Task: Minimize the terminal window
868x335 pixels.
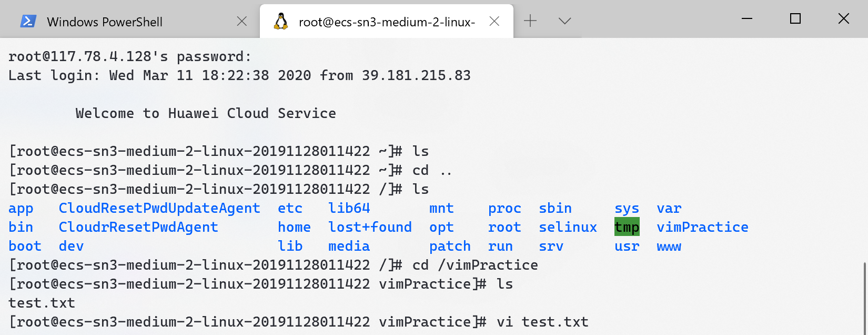Action: (x=747, y=19)
